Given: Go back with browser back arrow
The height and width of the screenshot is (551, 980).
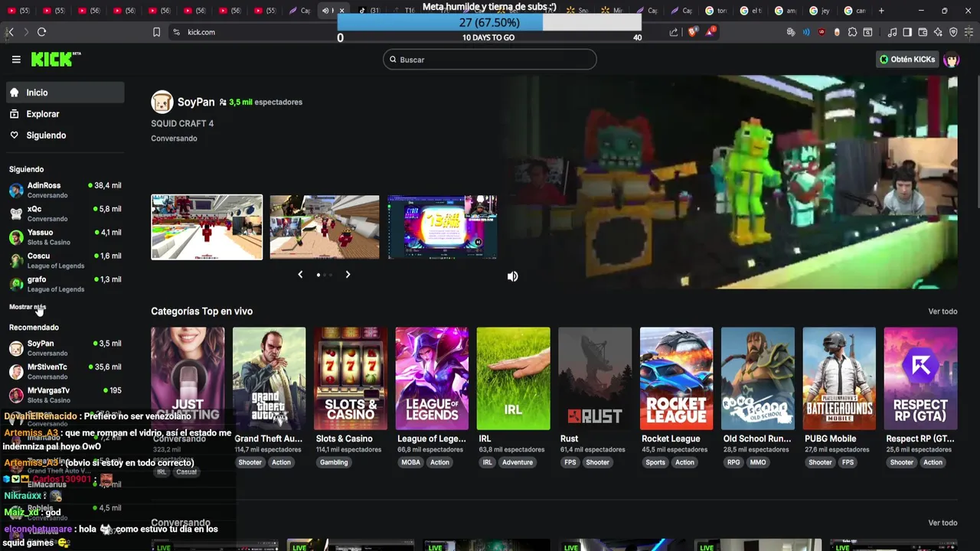Looking at the screenshot, I should pyautogui.click(x=10, y=32).
